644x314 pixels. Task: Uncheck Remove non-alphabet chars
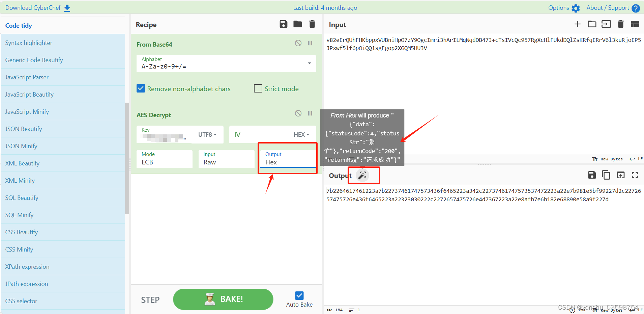(x=141, y=88)
